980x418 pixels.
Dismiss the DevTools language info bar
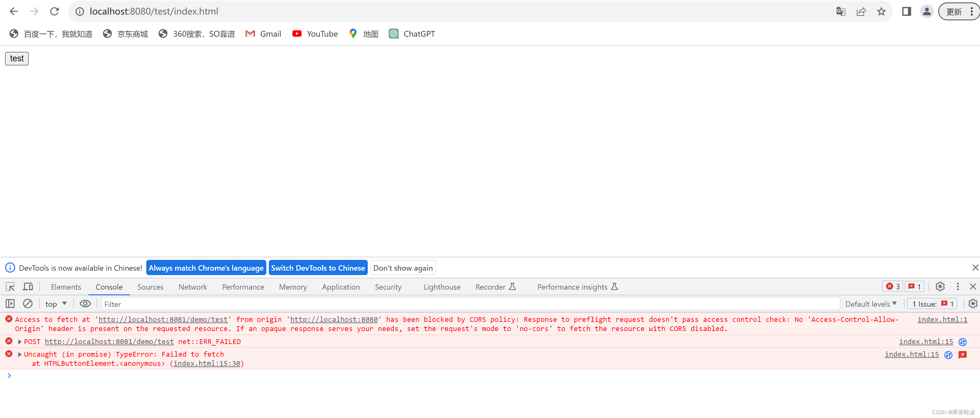click(x=975, y=267)
